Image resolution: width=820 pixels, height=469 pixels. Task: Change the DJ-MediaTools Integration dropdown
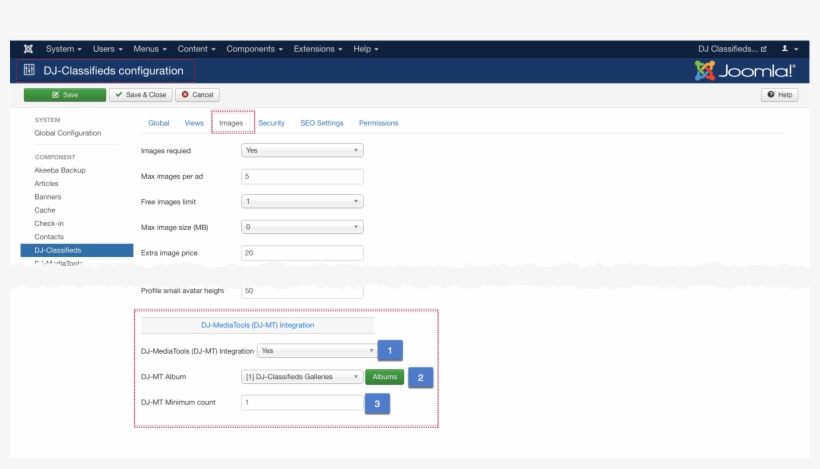(317, 351)
